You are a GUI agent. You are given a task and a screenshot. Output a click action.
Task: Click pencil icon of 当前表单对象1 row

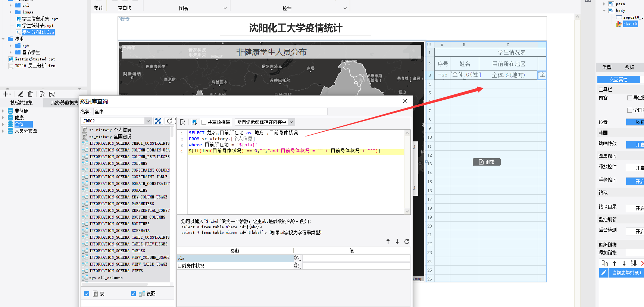603,273
